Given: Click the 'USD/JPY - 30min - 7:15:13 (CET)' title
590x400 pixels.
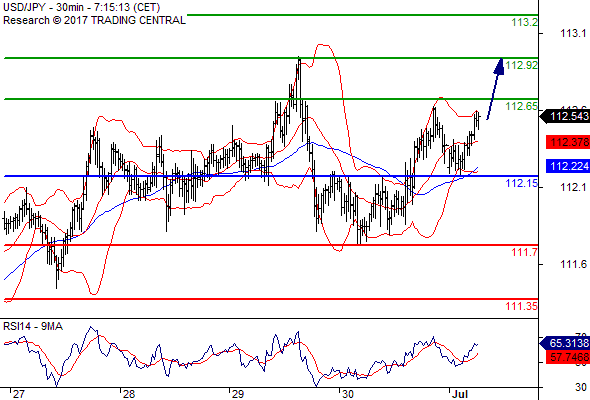Looking at the screenshot, I should coord(81,7).
